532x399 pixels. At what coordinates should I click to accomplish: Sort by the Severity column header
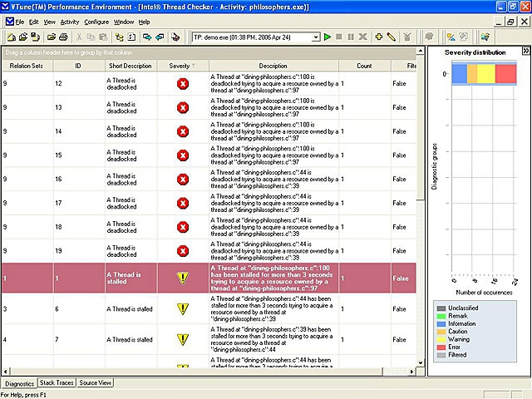[x=183, y=66]
